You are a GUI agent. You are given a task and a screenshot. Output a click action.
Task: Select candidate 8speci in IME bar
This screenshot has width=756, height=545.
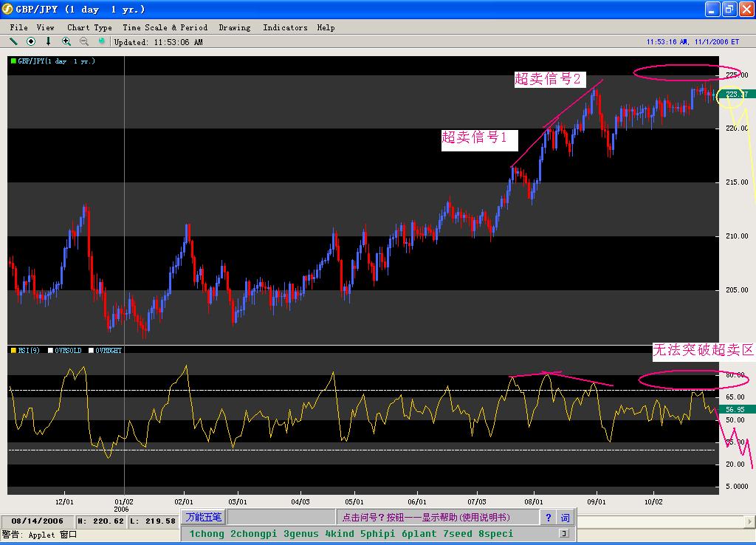pyautogui.click(x=495, y=533)
